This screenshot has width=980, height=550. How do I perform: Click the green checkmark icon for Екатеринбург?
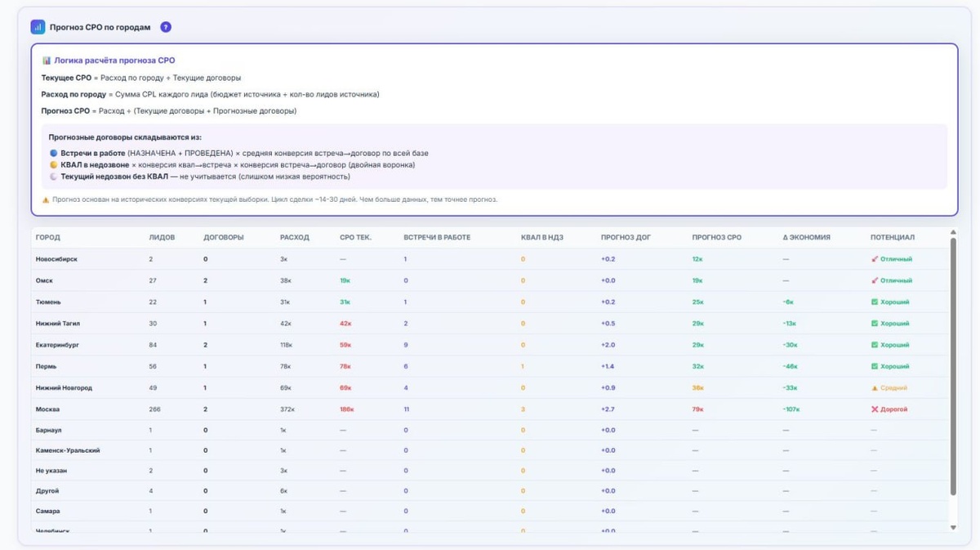(875, 345)
